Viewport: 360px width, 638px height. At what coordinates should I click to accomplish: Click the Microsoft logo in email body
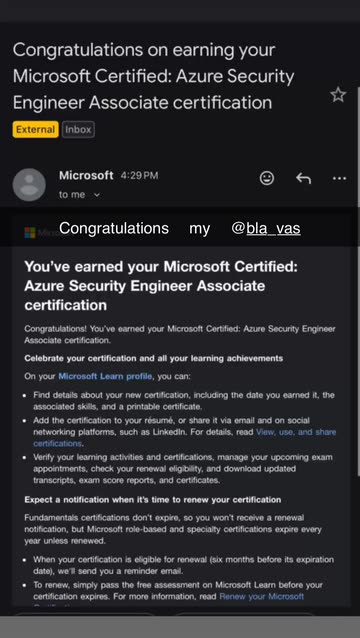coord(30,233)
